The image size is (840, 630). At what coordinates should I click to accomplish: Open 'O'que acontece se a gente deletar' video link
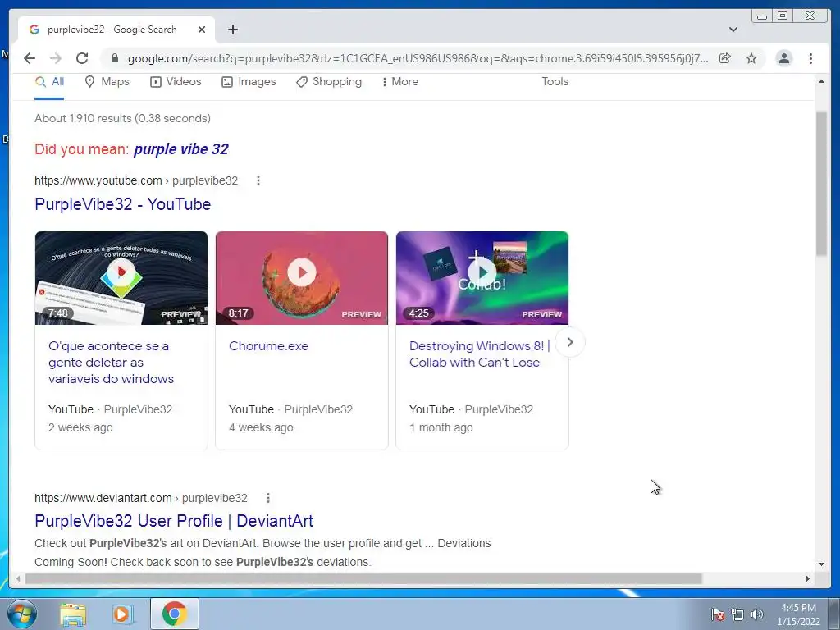click(x=111, y=362)
